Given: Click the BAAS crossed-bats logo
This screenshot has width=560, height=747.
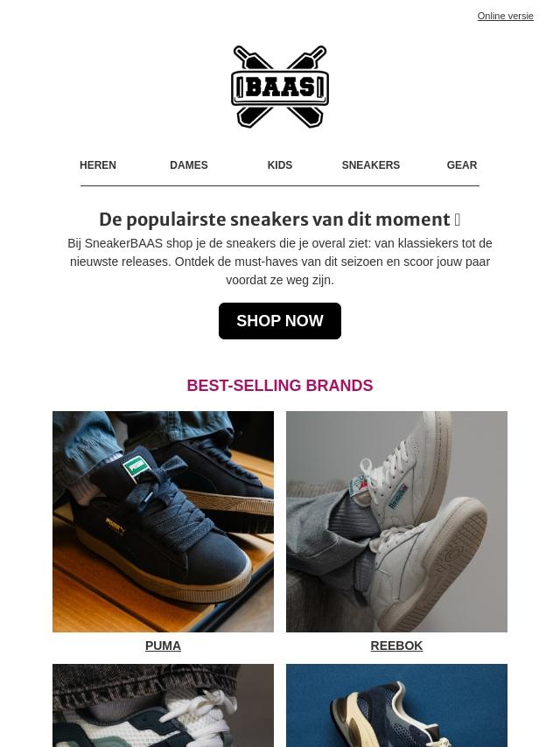Looking at the screenshot, I should (280, 87).
